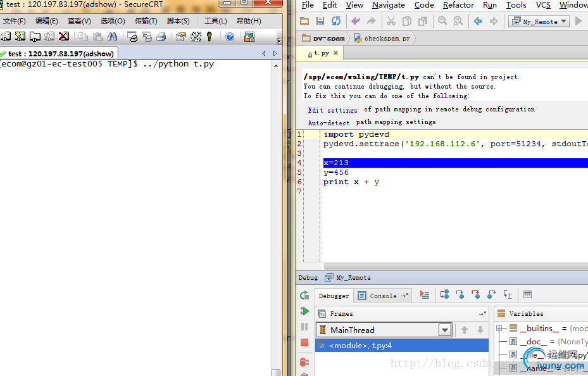Click Console tab pin arrow
588x376 pixels.
pyautogui.click(x=404, y=296)
